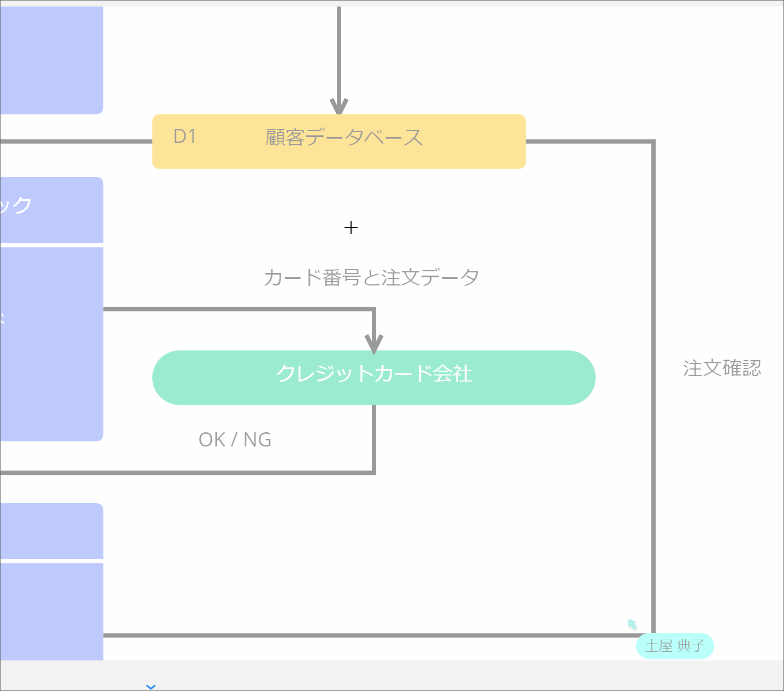
Task: Click the カード番号と注文データ flow label
Action: [371, 278]
